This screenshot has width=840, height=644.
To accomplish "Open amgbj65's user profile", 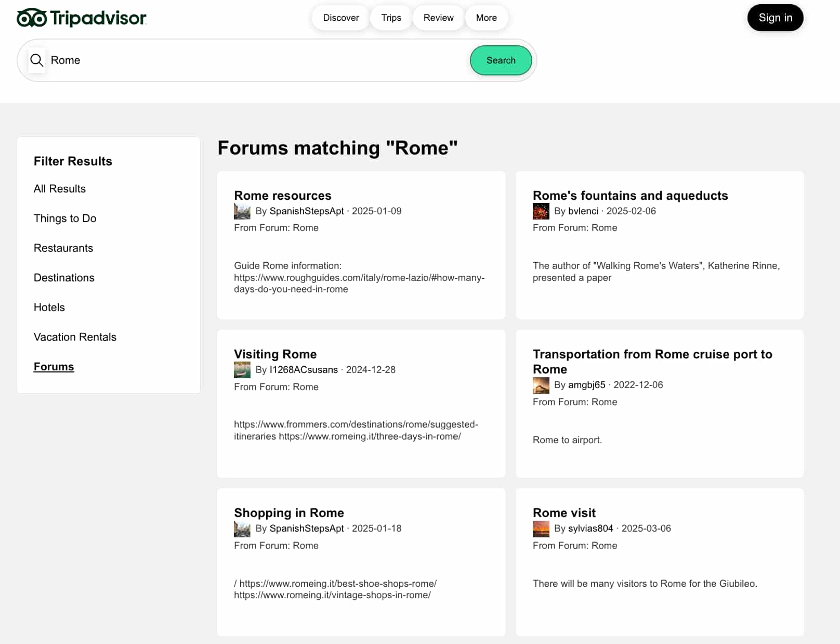I will coord(586,385).
